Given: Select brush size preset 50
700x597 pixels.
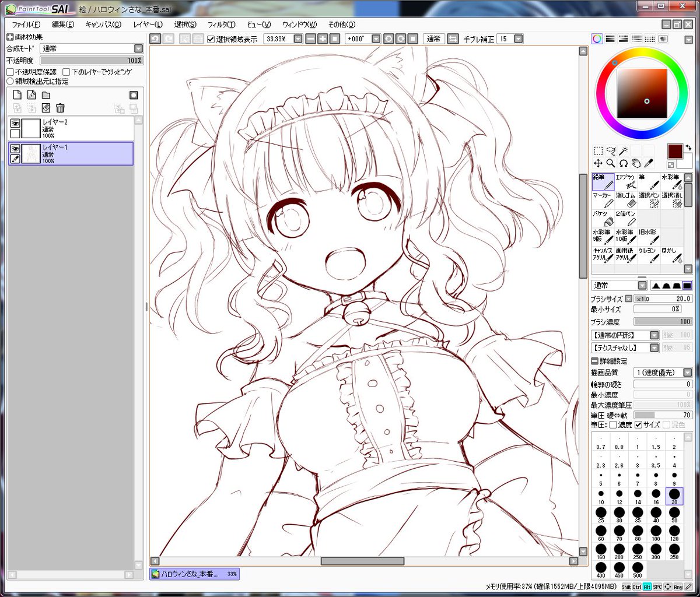Looking at the screenshot, I should point(674,515).
